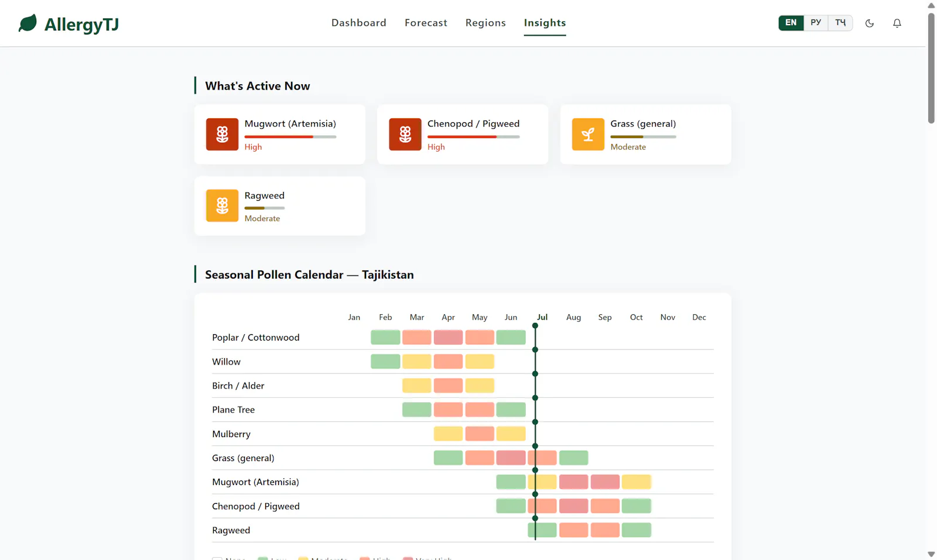
Task: Toggle dark mode moon icon
Action: (x=870, y=23)
